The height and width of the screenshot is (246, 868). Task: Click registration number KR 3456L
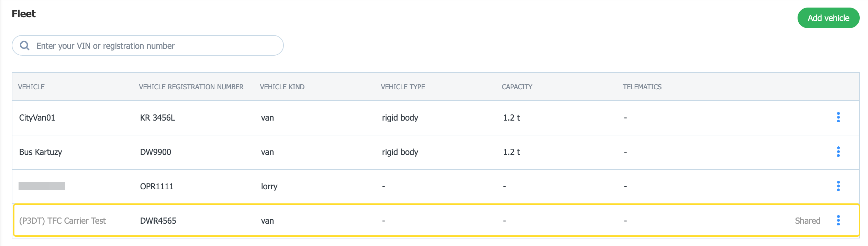pyautogui.click(x=157, y=118)
